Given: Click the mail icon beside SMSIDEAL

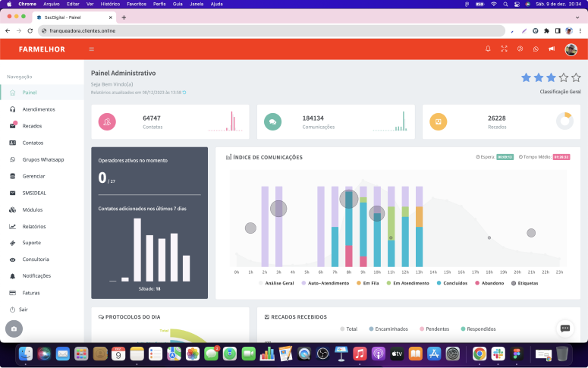Looking at the screenshot, I should point(12,193).
